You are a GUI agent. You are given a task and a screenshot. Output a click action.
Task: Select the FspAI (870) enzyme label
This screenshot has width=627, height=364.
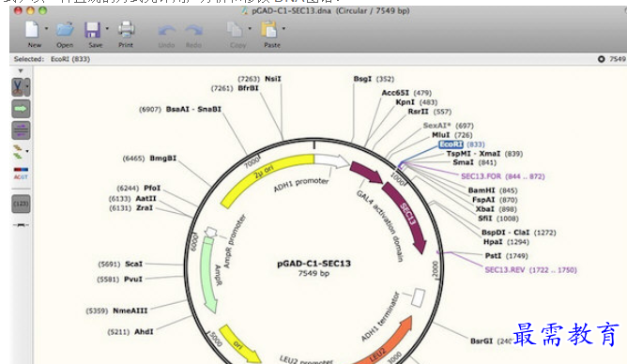tap(495, 200)
